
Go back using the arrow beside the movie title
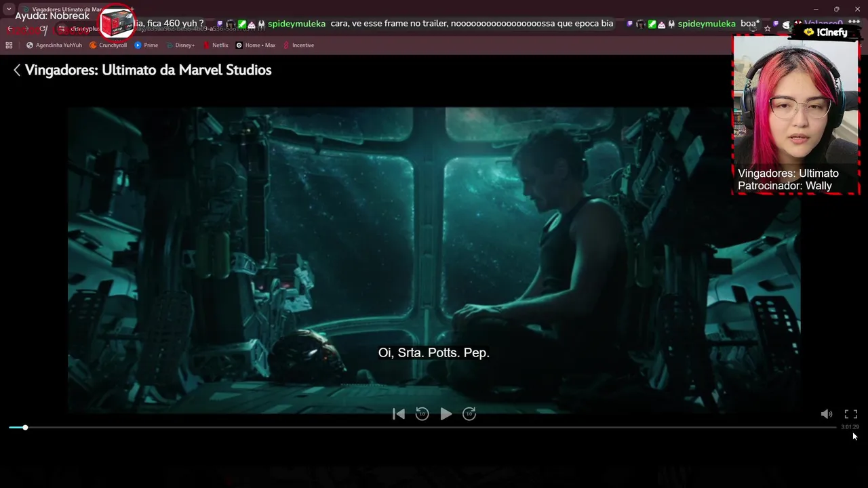pos(17,70)
